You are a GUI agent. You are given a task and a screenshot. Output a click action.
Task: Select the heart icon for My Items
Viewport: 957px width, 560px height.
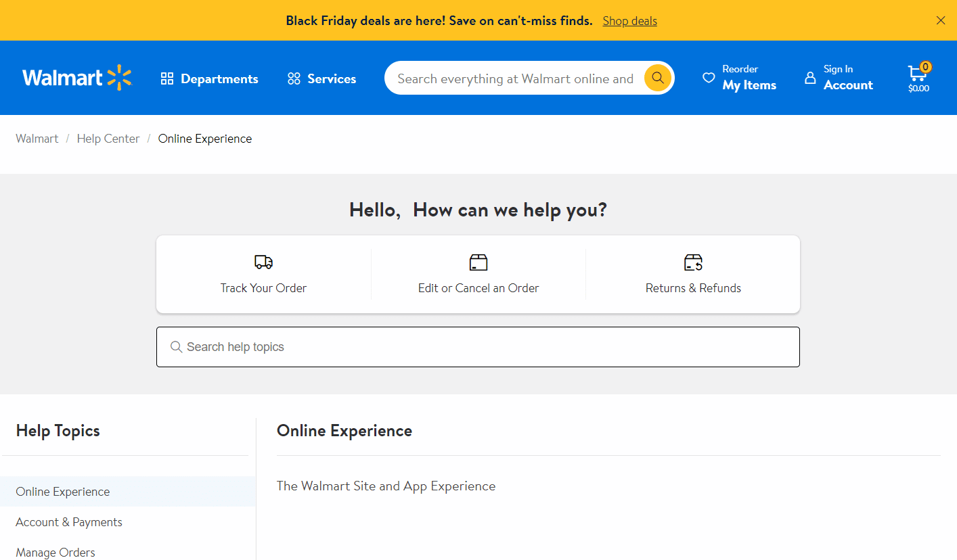tap(708, 78)
